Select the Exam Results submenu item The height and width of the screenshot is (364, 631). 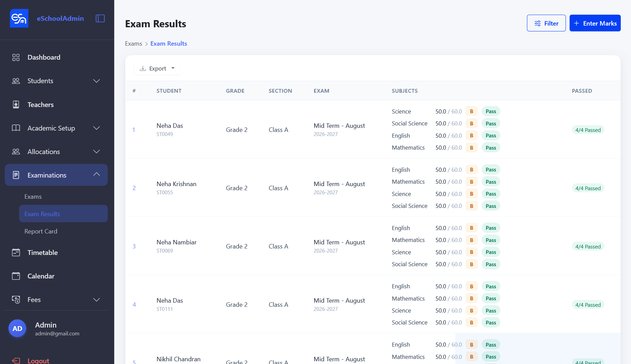point(63,214)
